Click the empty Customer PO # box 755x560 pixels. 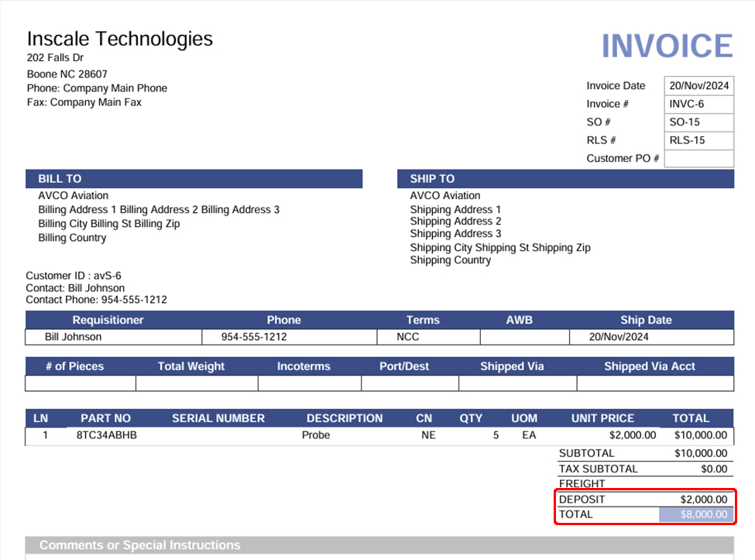pos(699,159)
